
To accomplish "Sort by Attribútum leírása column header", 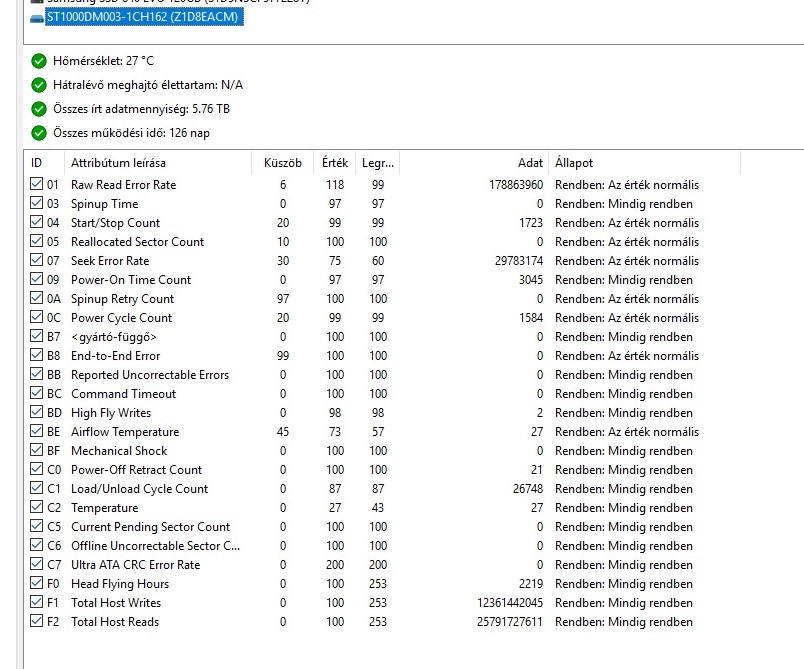I will 158,163.
